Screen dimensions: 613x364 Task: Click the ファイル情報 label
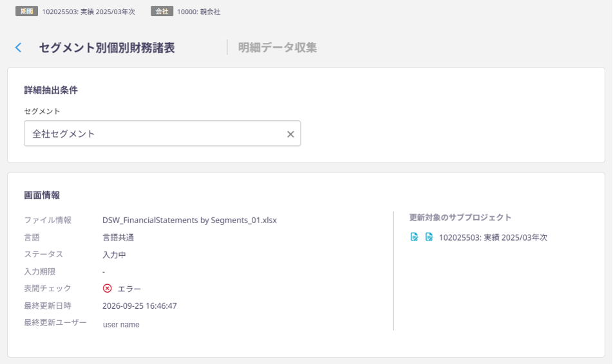tap(48, 221)
